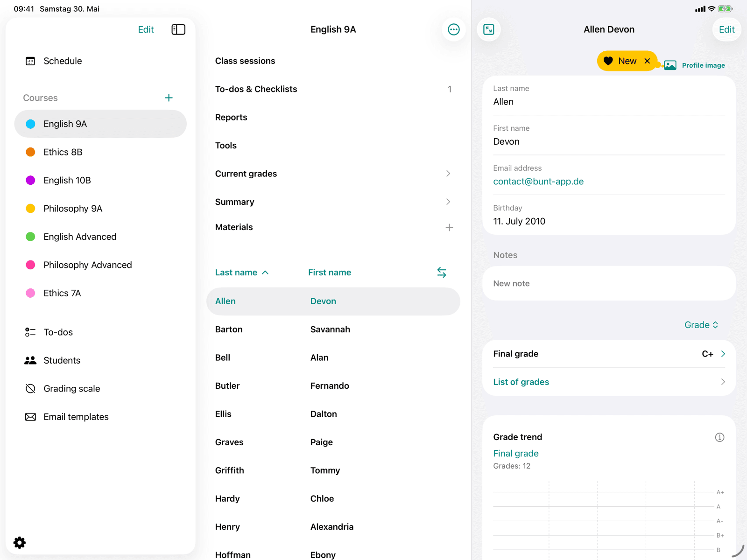Swap the name column order
747x560 pixels.
point(442,273)
